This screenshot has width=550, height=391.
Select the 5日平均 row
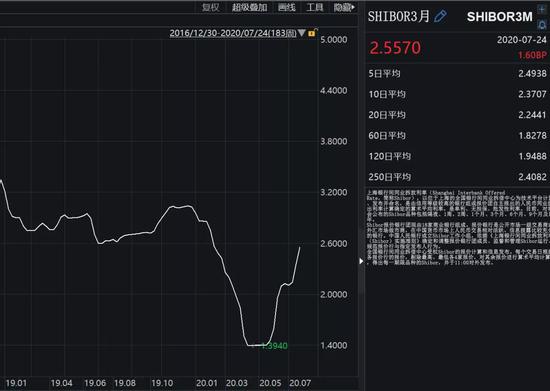457,74
